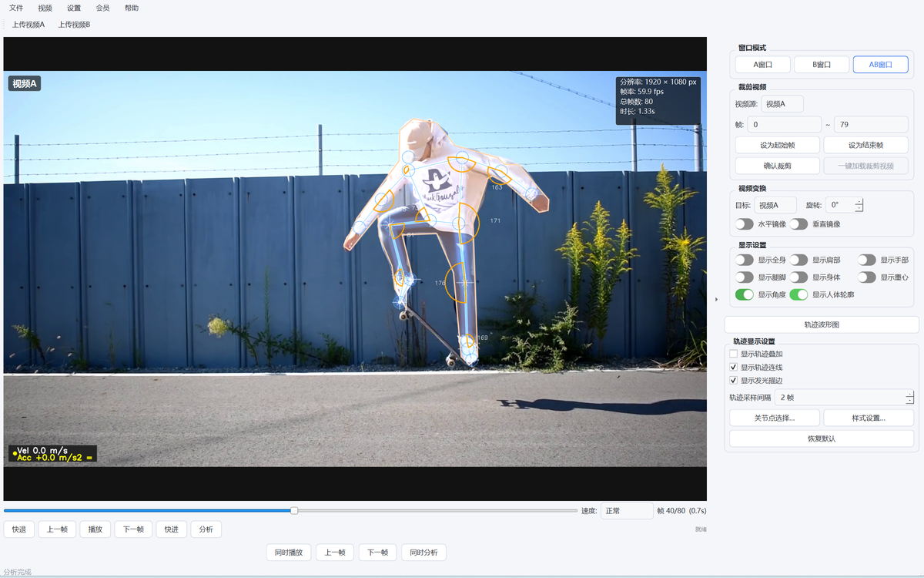The image size is (924, 578).
Task: Open the 设置 menu
Action: (x=74, y=8)
